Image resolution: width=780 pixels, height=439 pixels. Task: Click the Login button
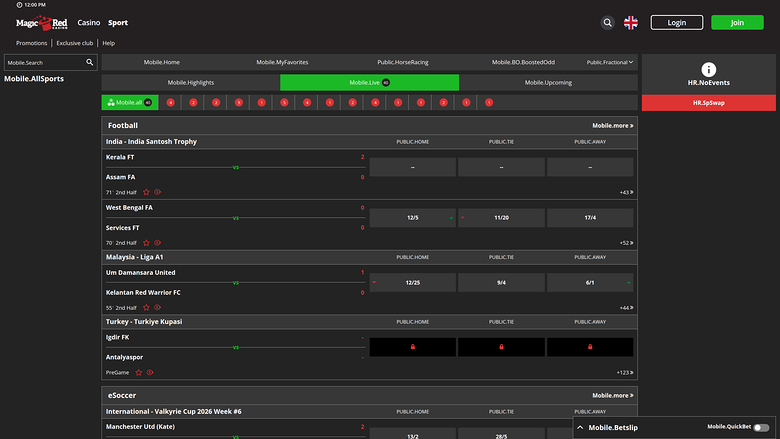(x=677, y=22)
